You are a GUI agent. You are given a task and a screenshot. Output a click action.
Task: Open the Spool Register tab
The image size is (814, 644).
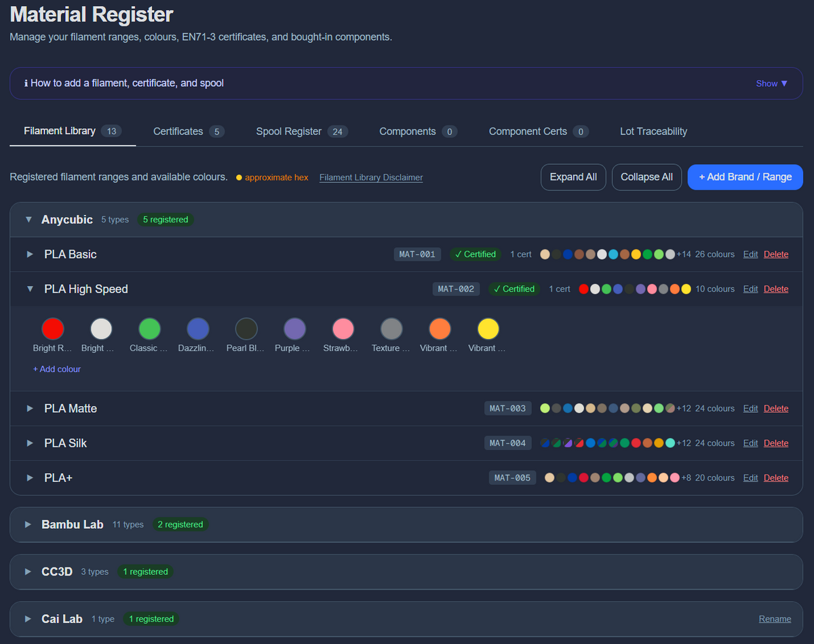tap(302, 132)
